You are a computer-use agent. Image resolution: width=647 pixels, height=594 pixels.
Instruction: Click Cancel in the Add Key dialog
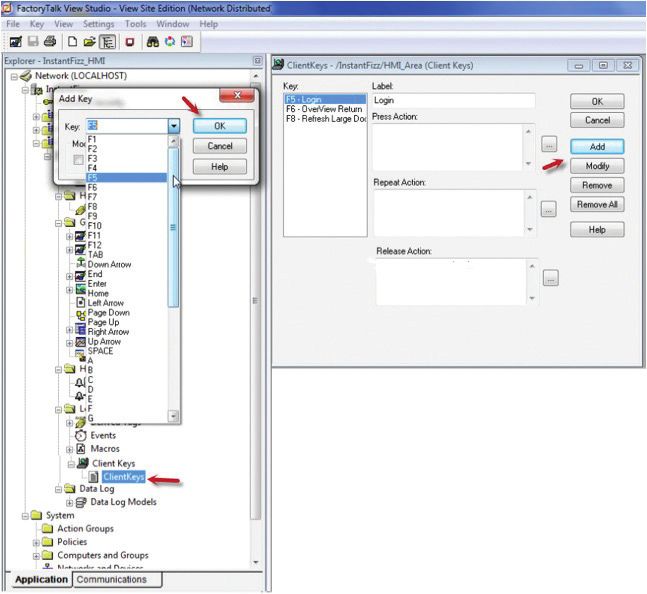tap(220, 146)
